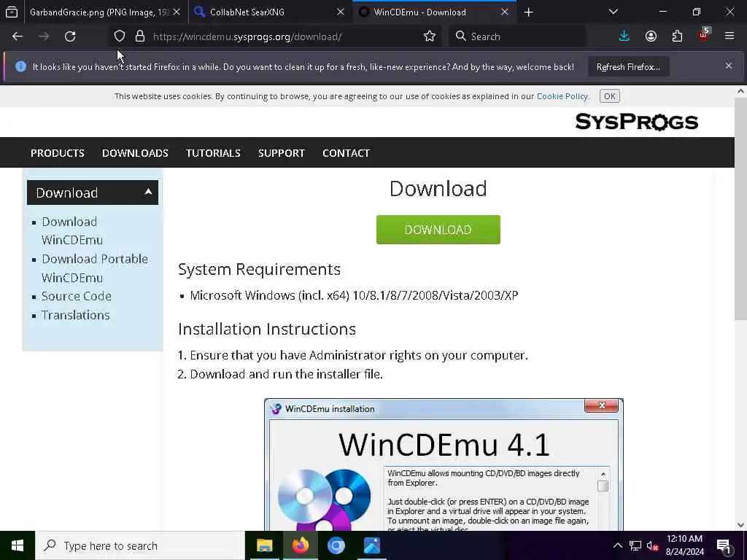Viewport: 747px width, 560px height.
Task: Reload the current page
Action: pyautogui.click(x=70, y=36)
